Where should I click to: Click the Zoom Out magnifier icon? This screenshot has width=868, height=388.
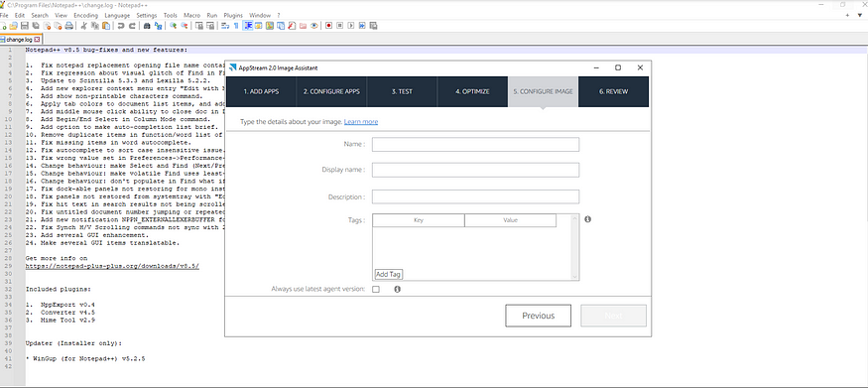[x=185, y=26]
